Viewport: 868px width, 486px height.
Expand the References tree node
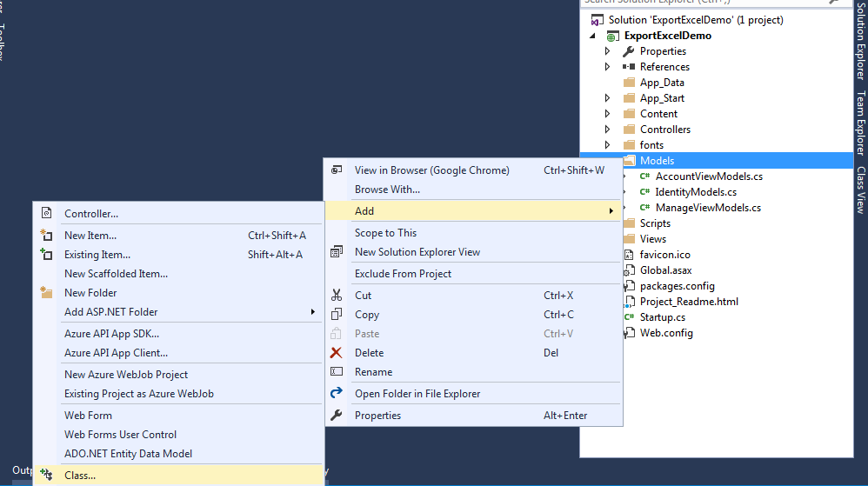click(x=608, y=66)
